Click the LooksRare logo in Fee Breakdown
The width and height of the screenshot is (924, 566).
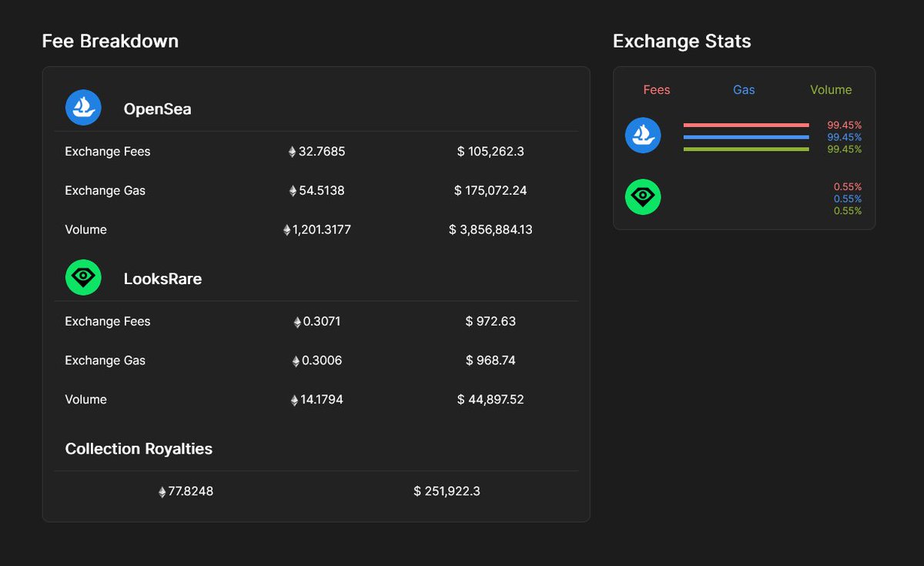83,277
